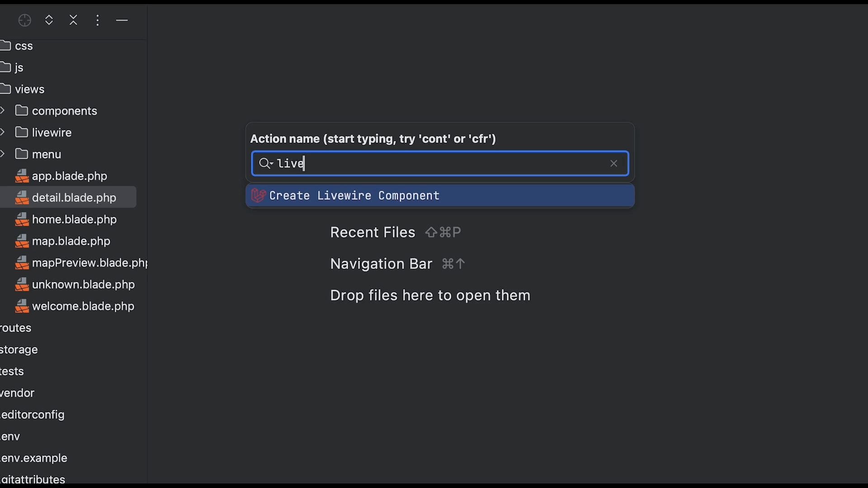The height and width of the screenshot is (488, 868).
Task: Clear the action search text with X
Action: click(x=613, y=164)
